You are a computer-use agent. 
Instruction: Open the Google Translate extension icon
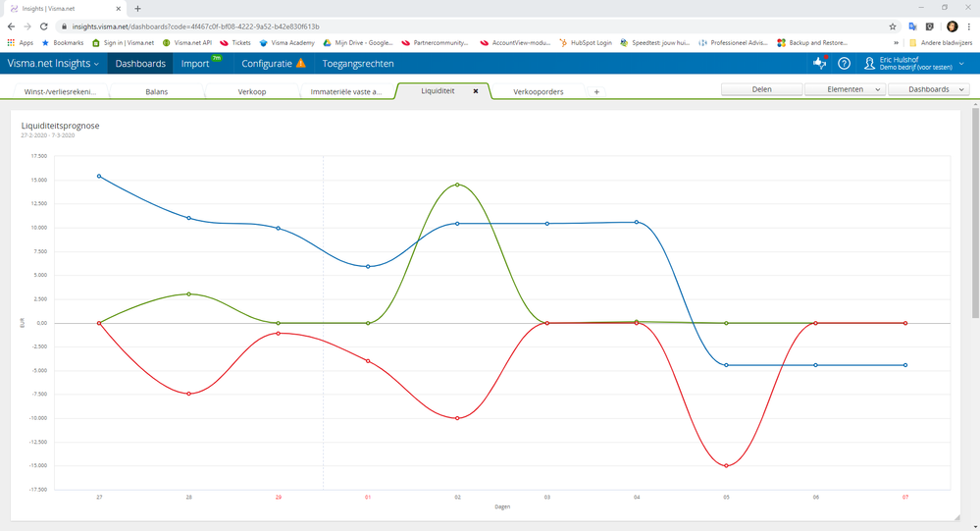(x=912, y=27)
